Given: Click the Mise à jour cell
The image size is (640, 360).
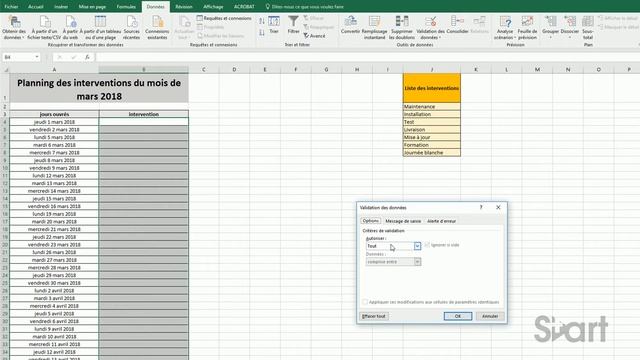Looking at the screenshot, I should 432,137.
